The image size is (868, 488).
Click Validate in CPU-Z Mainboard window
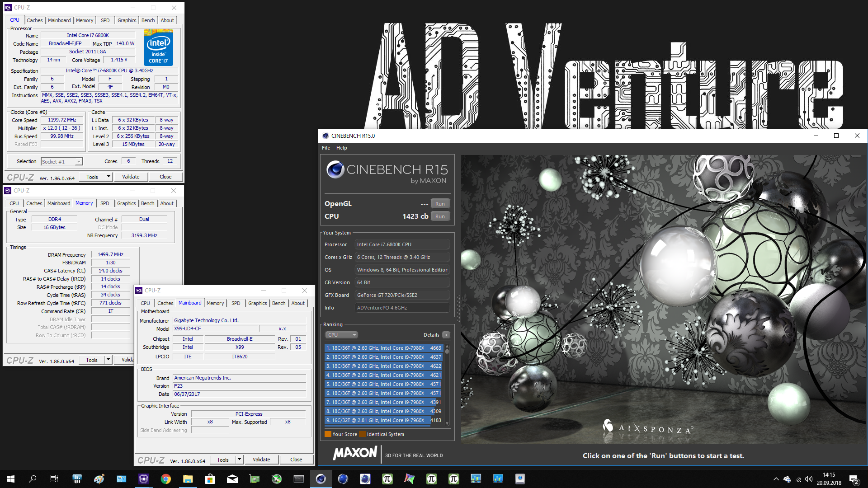tap(261, 460)
